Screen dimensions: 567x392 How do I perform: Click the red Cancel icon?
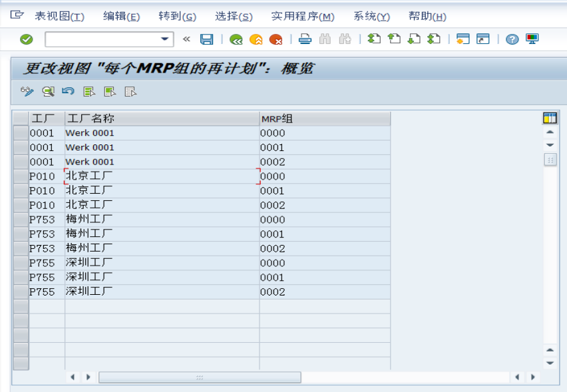[276, 39]
